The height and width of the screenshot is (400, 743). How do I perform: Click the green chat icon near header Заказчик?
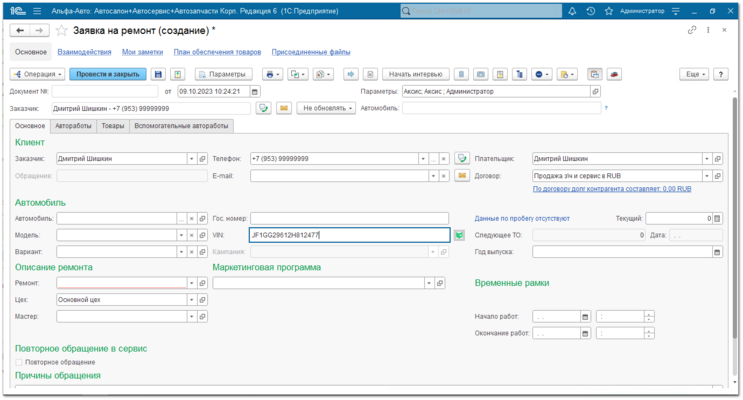[263, 108]
